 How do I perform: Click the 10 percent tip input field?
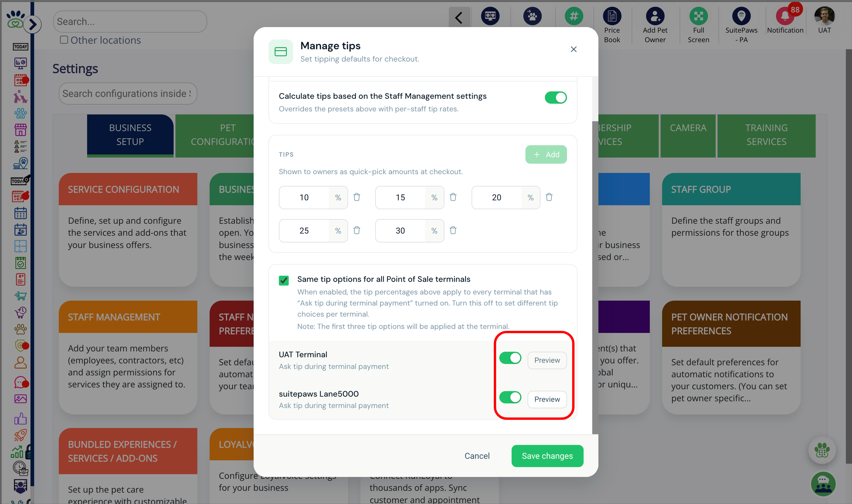coord(304,197)
